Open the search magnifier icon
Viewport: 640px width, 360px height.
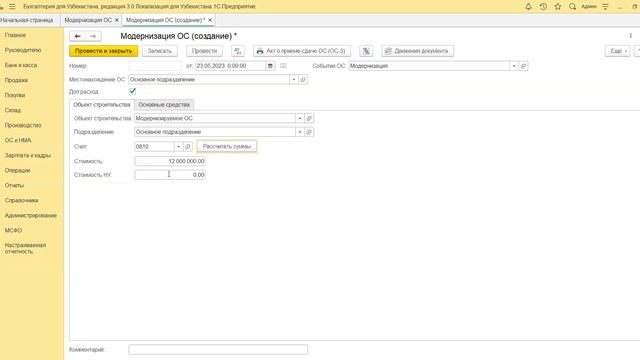coord(572,7)
